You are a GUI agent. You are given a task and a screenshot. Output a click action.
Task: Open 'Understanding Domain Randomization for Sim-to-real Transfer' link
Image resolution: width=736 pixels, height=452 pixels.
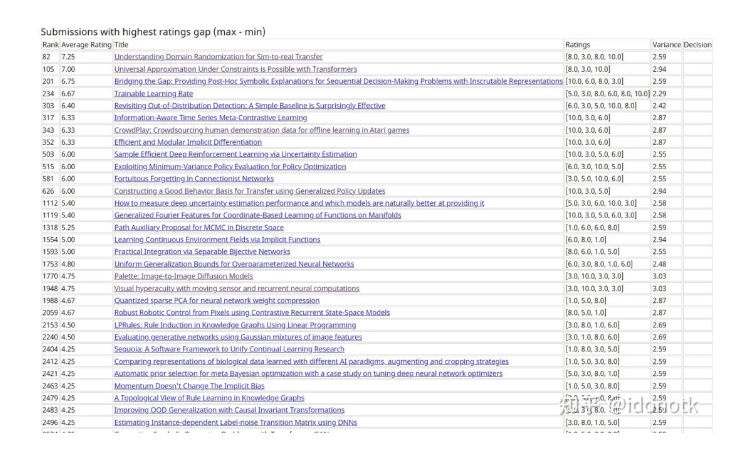(x=218, y=57)
